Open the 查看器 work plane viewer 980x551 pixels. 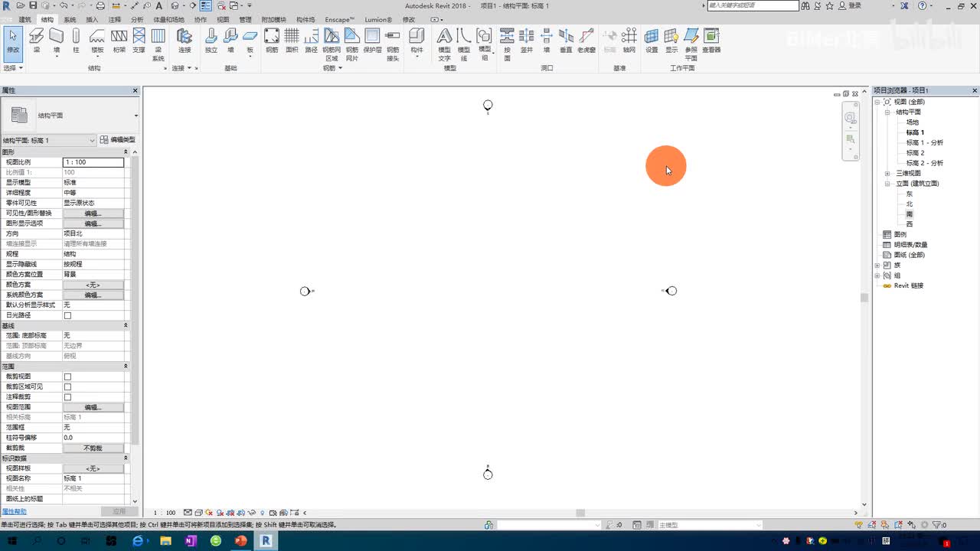[x=711, y=41]
